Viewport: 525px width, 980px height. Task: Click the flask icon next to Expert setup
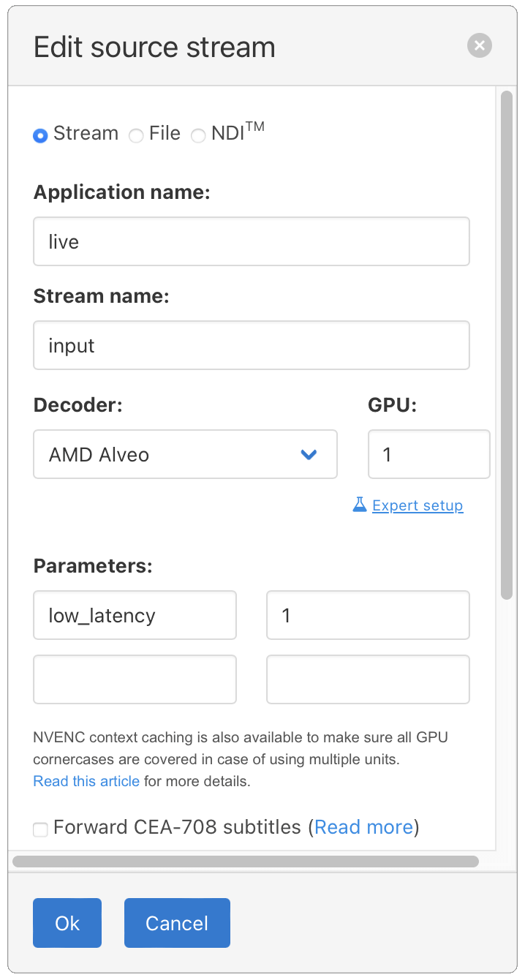(x=359, y=505)
